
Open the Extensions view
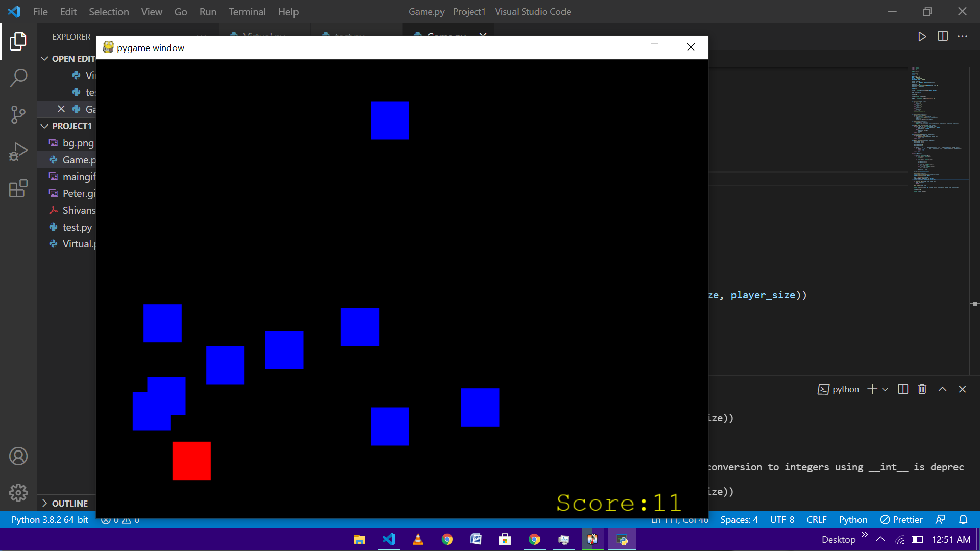coord(18,188)
